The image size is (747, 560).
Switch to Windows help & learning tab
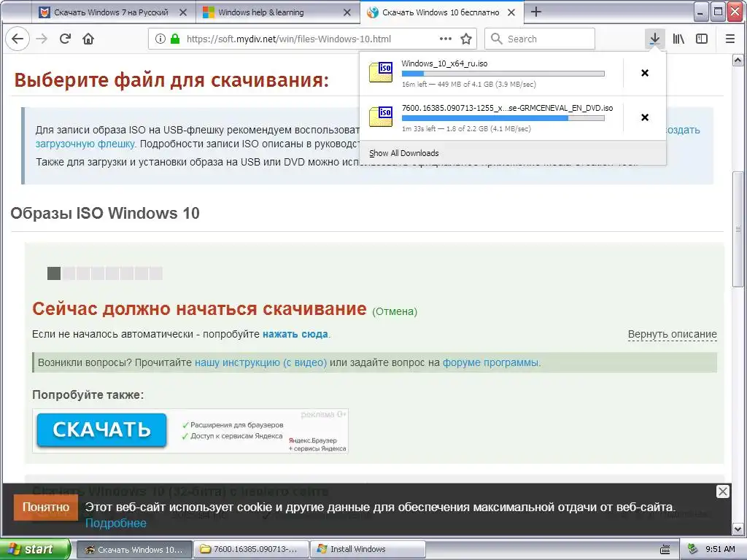point(278,12)
